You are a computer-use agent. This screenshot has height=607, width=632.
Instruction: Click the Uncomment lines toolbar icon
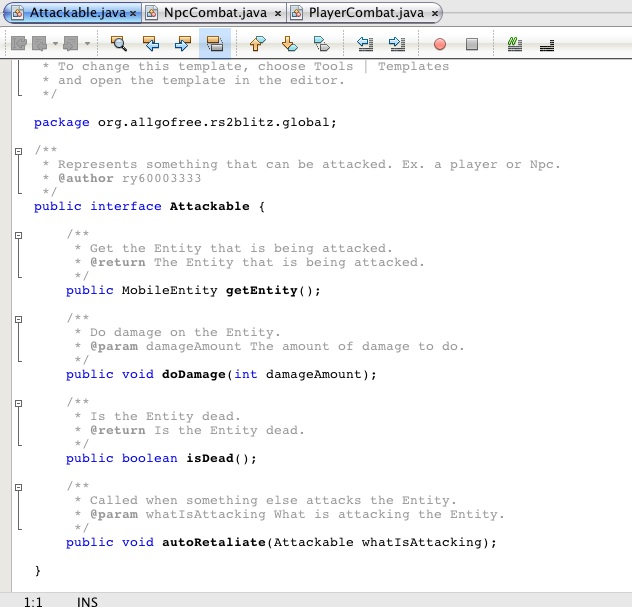(547, 45)
